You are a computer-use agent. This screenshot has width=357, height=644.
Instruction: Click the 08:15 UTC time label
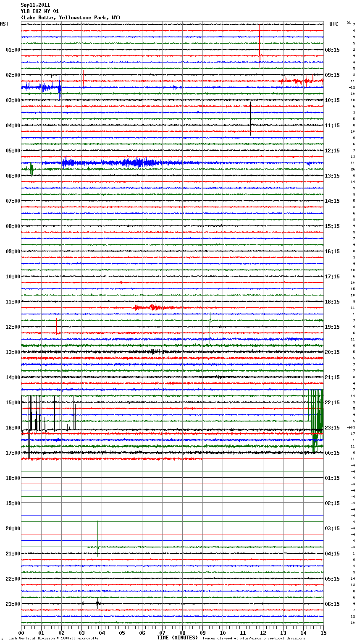[332, 50]
